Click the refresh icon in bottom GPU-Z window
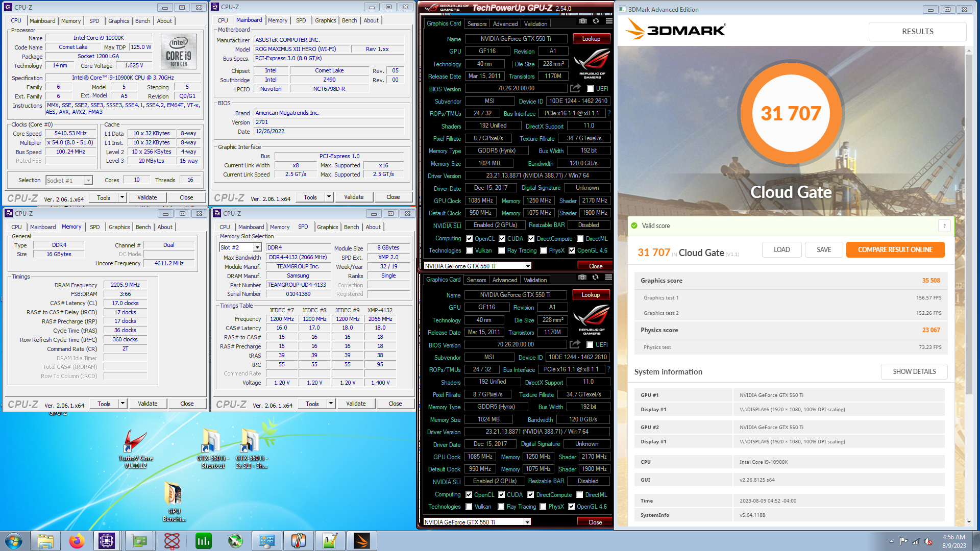This screenshot has height=551, width=980. tap(595, 277)
